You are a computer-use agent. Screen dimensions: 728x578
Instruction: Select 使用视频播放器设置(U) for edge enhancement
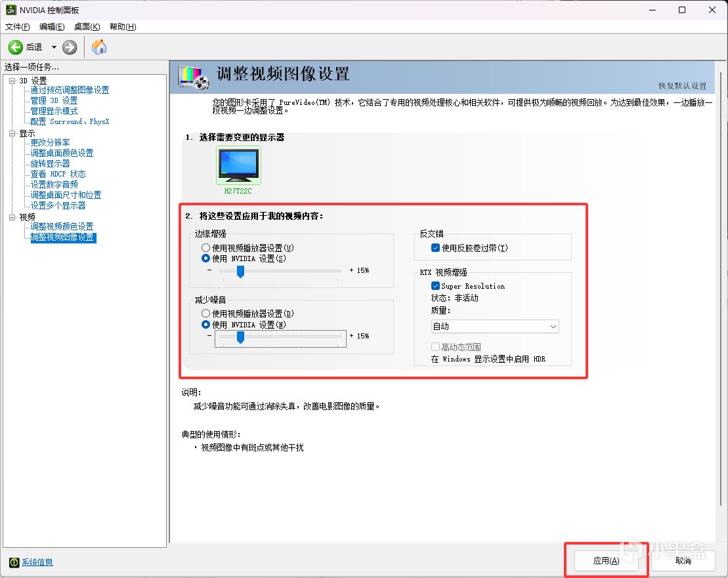pyautogui.click(x=205, y=248)
